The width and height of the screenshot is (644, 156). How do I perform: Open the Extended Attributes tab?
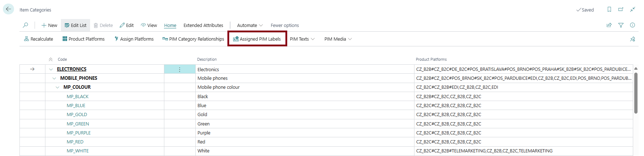(203, 25)
